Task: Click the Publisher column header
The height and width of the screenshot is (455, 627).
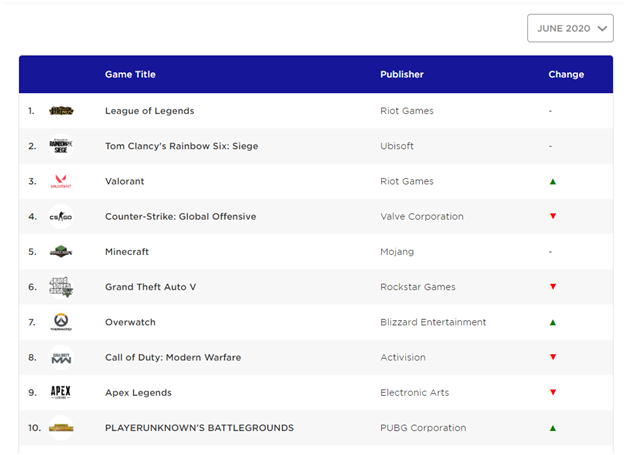Action: (402, 74)
